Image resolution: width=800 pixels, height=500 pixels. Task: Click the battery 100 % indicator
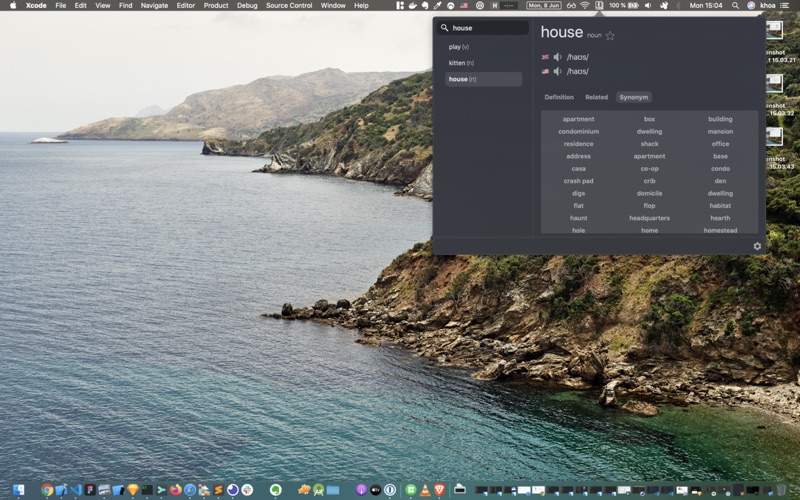click(622, 6)
